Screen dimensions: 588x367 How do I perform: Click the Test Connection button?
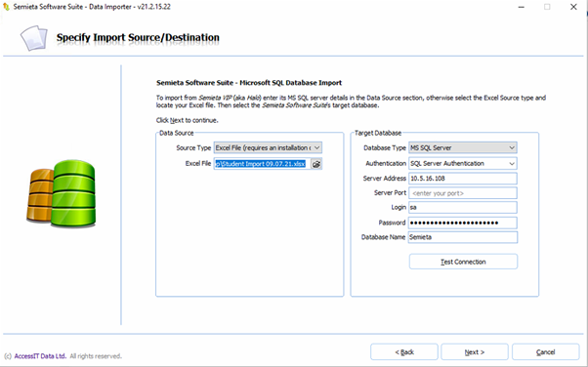click(x=463, y=262)
